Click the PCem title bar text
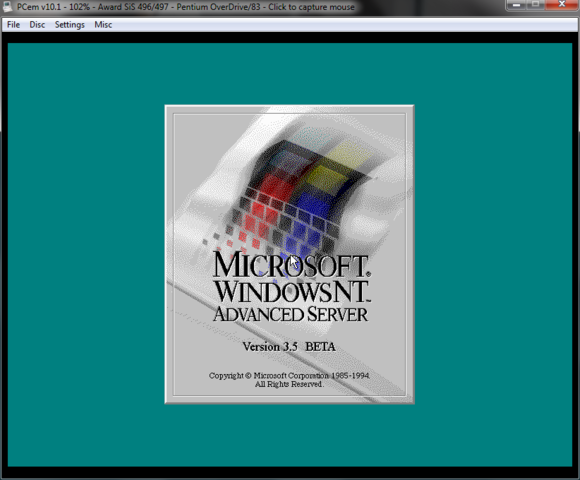Viewport: 580px width, 480px height. point(186,7)
